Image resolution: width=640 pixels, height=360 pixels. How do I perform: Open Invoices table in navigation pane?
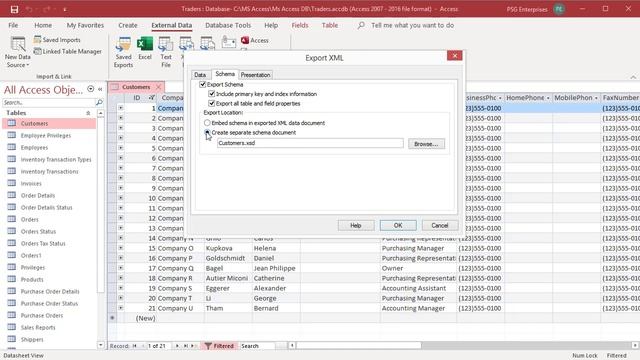point(31,183)
